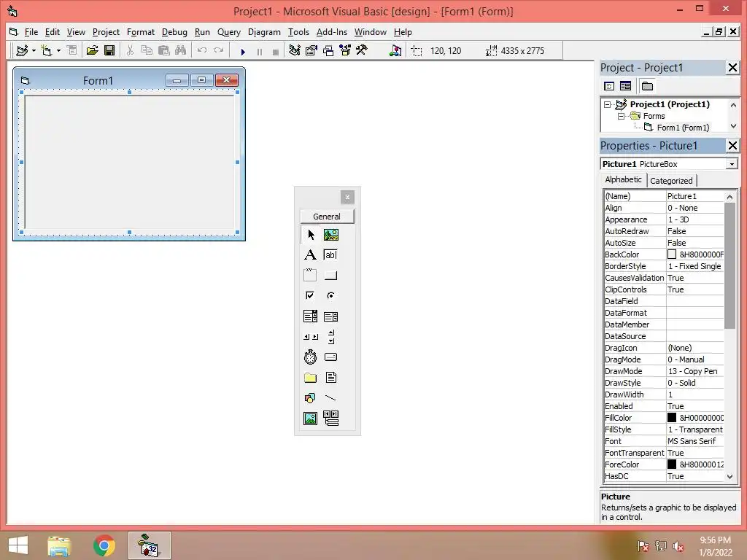This screenshot has height=560, width=747.
Task: Choose the Image control tool
Action: pyautogui.click(x=311, y=418)
